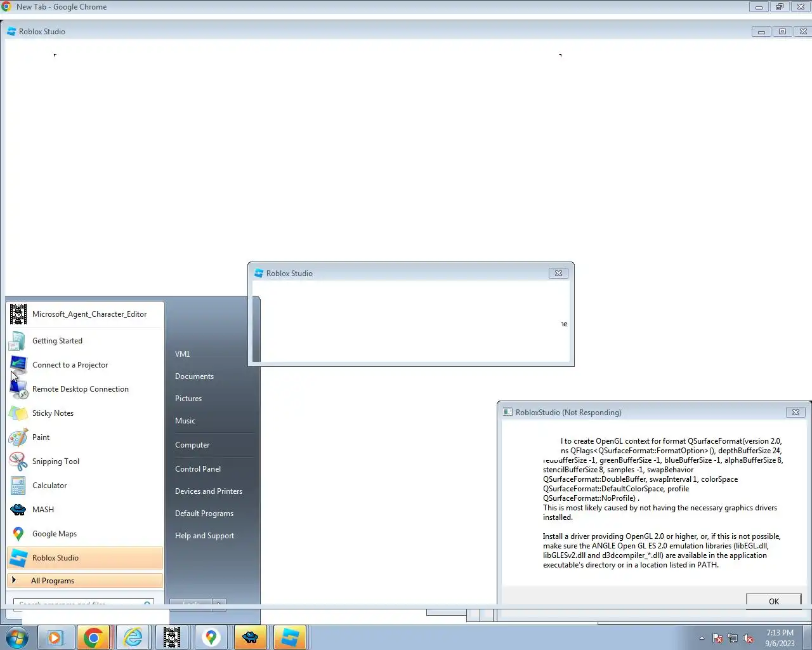812x650 pixels.
Task: Show hidden system tray icons
Action: click(702, 638)
